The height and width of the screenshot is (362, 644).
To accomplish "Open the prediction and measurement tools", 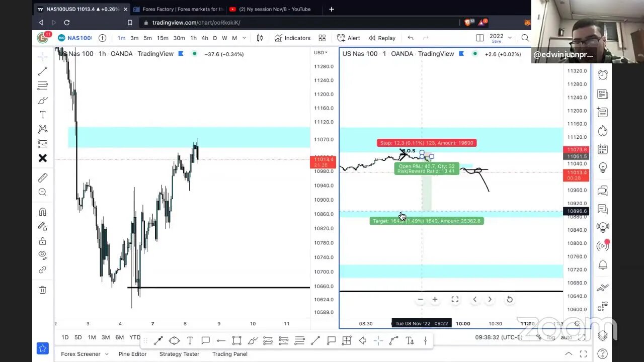I will [43, 143].
